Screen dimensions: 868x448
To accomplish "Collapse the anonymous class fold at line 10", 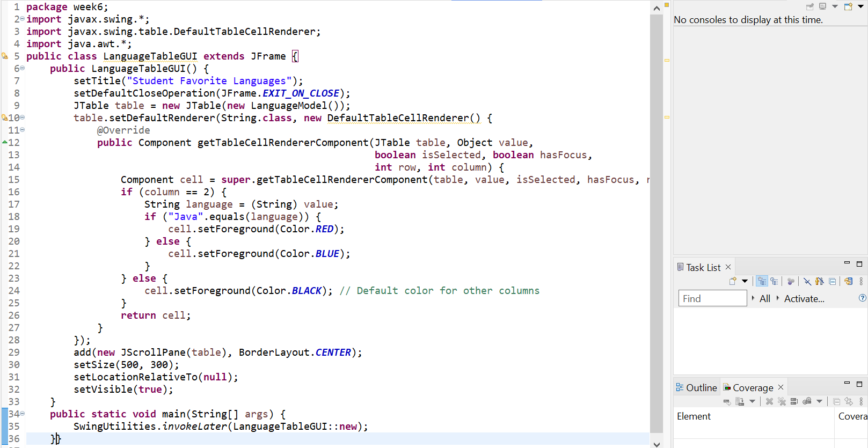I will 22,117.
